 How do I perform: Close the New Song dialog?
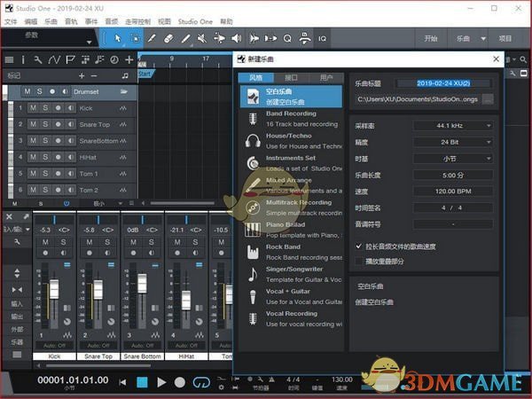click(496, 59)
